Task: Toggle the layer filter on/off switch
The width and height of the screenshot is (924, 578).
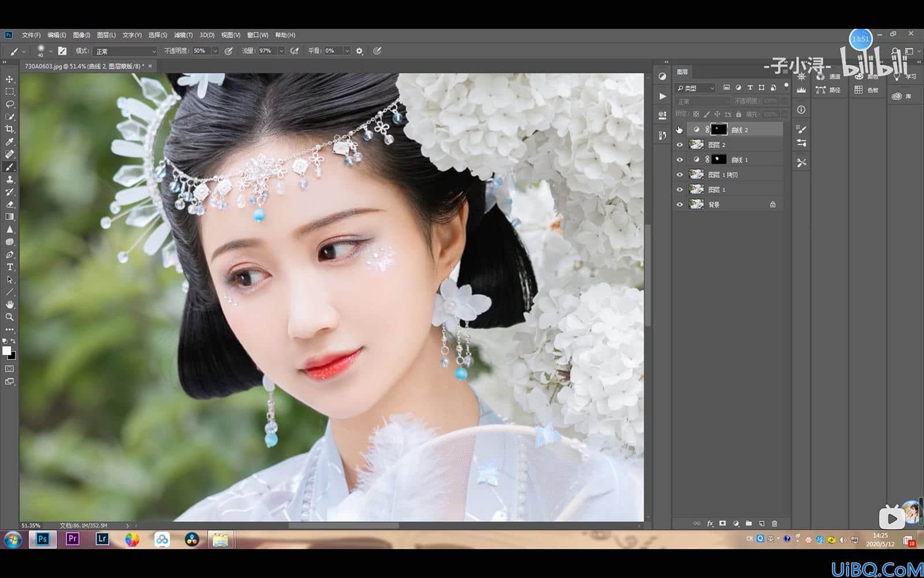Action: 786,86
